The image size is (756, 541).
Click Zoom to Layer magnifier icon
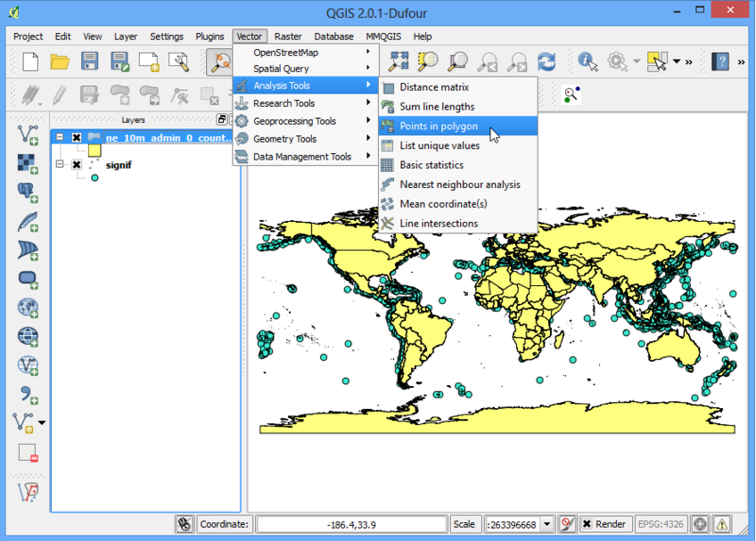pyautogui.click(x=457, y=61)
